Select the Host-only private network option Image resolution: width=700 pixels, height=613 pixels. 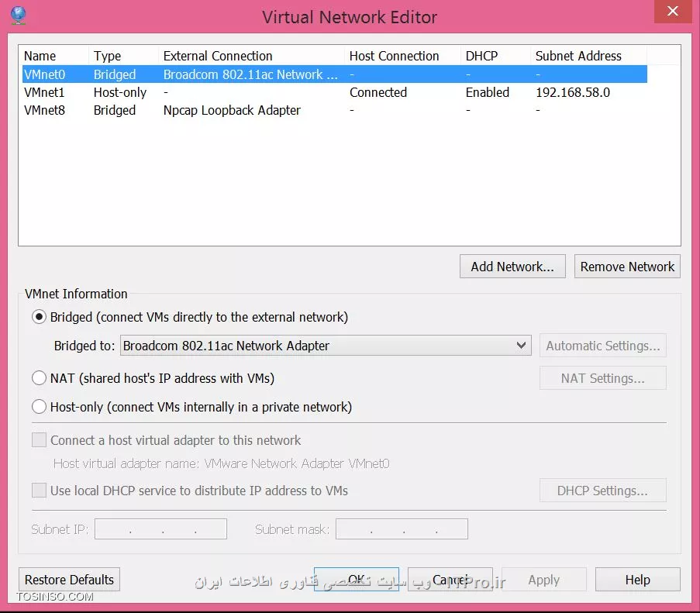tap(40, 407)
